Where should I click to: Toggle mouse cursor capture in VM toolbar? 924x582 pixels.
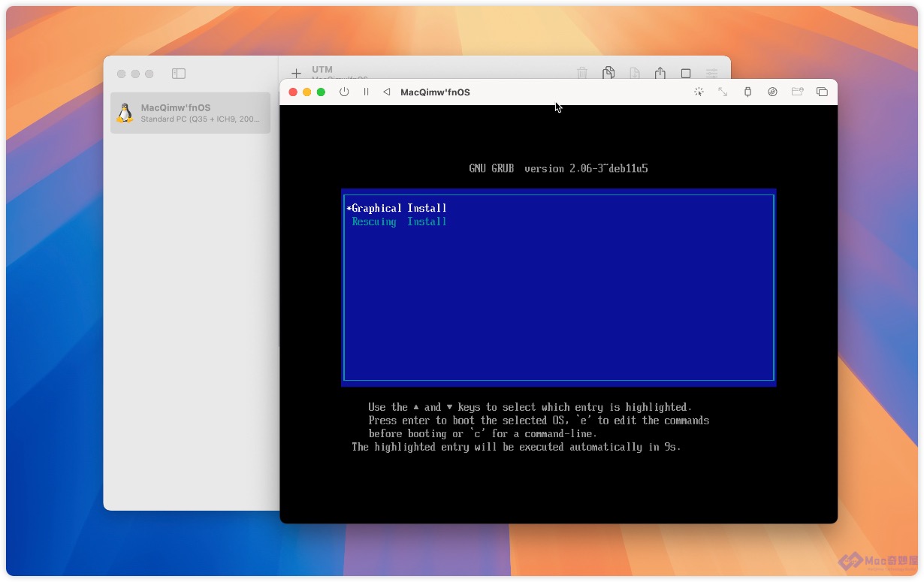(x=699, y=92)
